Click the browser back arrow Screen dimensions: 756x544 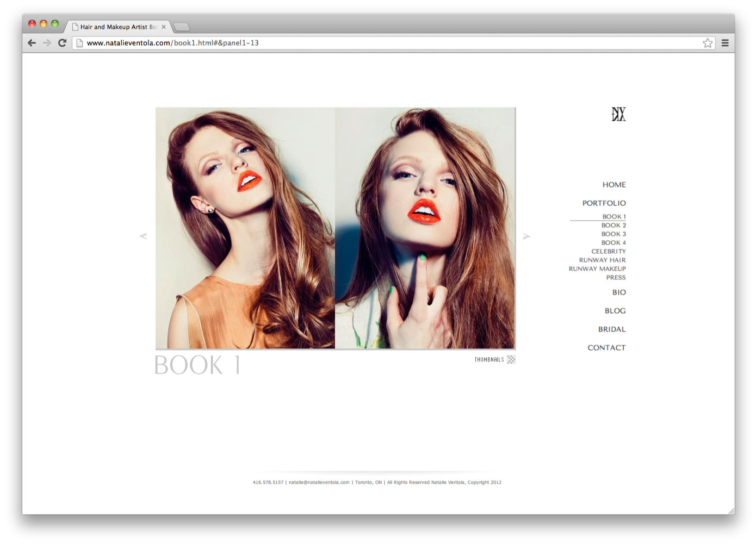(x=32, y=43)
